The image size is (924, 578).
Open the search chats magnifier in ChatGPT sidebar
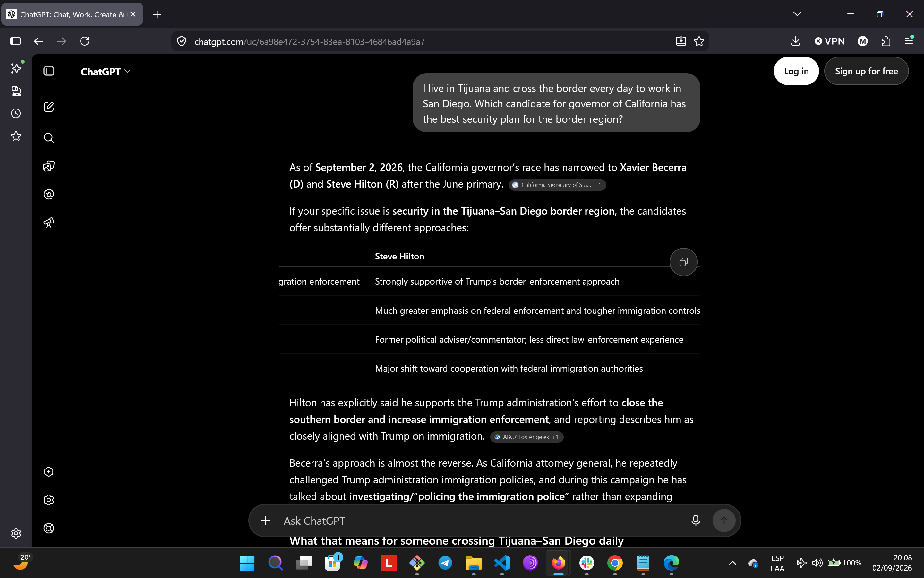49,138
